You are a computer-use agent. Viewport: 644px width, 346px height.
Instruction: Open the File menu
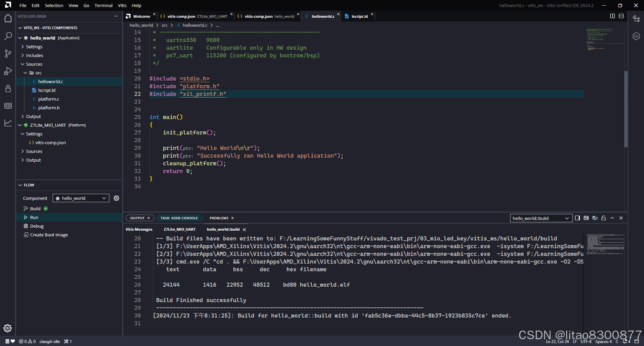[x=23, y=5]
